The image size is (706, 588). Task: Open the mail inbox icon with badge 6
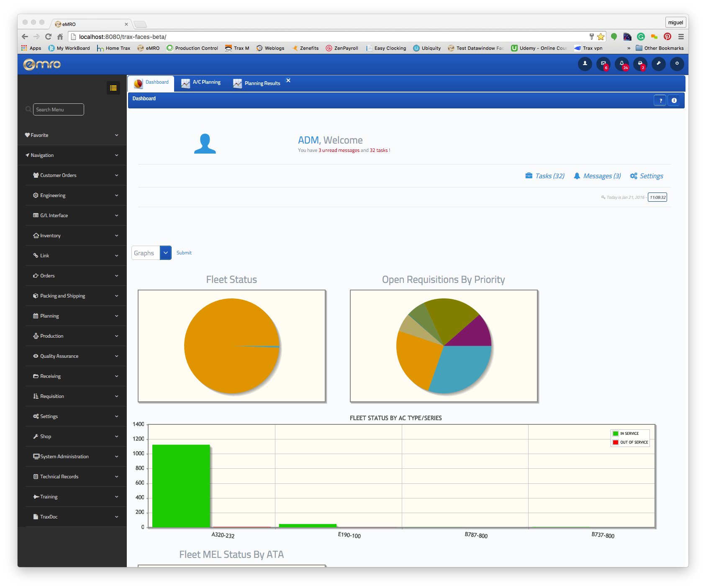603,64
